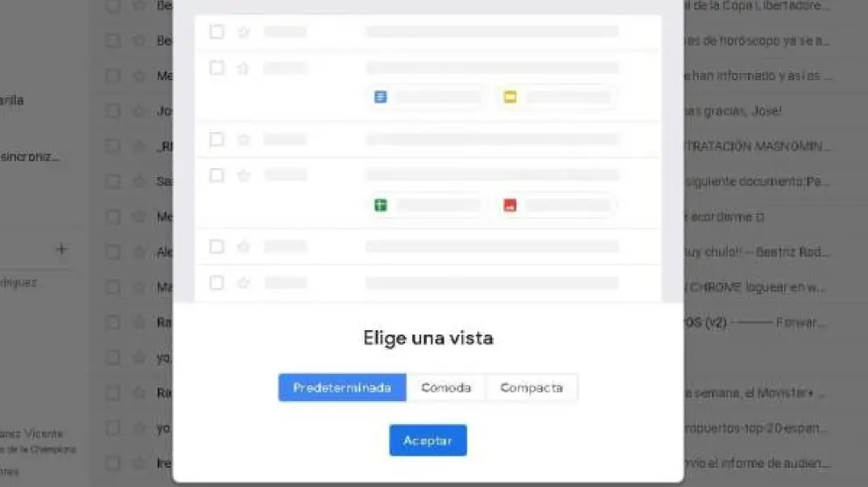Click the blue Docs attachment icon

(x=381, y=96)
